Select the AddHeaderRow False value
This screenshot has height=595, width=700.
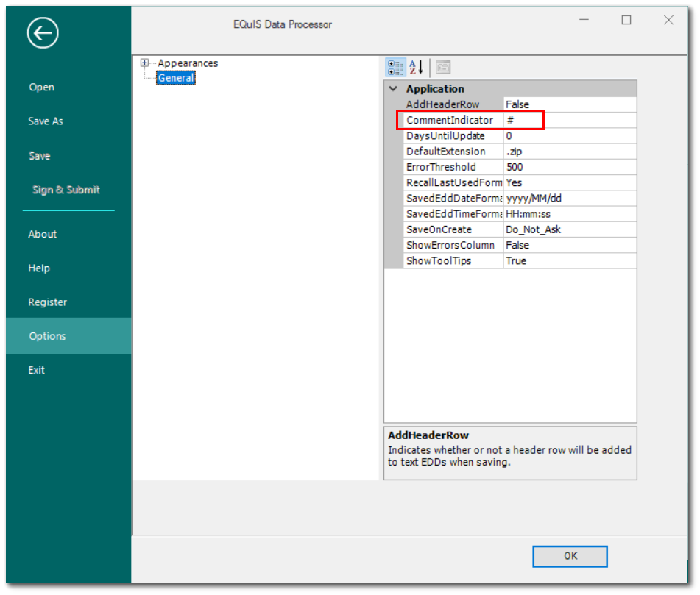pyautogui.click(x=569, y=104)
